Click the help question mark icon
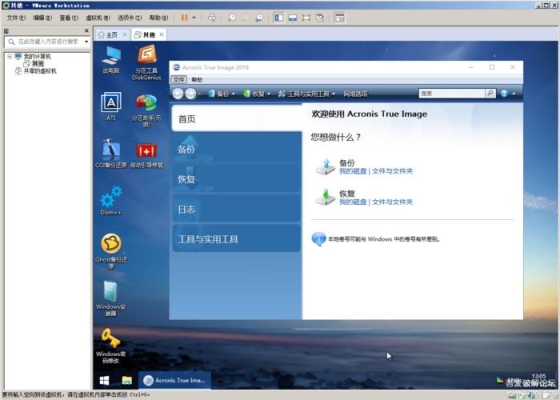The height and width of the screenshot is (400, 560). coord(504,94)
